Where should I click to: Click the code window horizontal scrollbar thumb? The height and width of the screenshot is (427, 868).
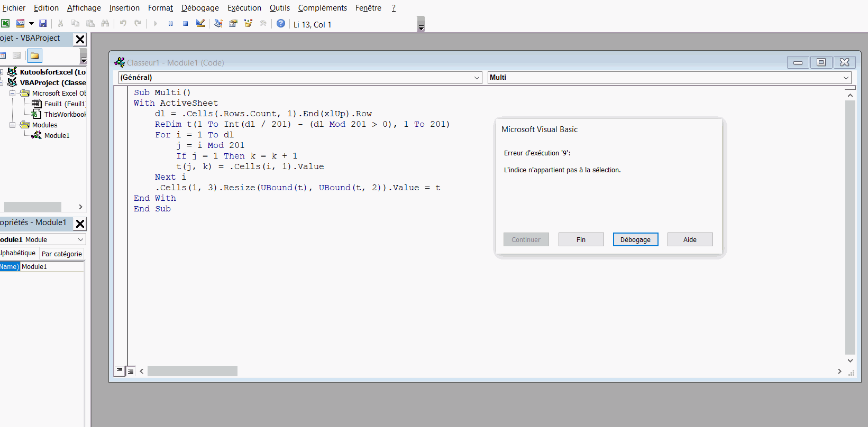pos(192,372)
